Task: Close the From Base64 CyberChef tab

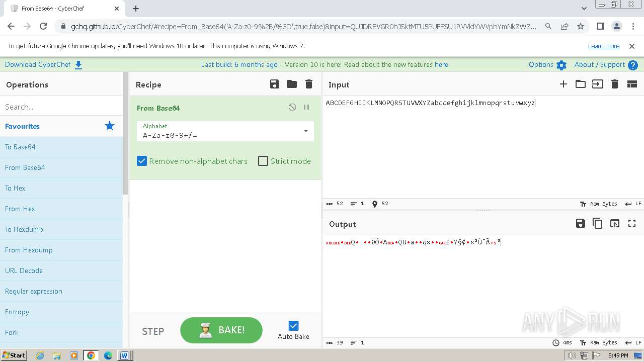Action: coord(117,9)
